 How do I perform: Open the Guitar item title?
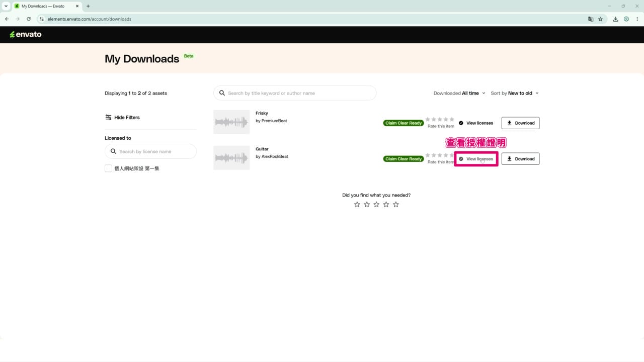click(262, 149)
